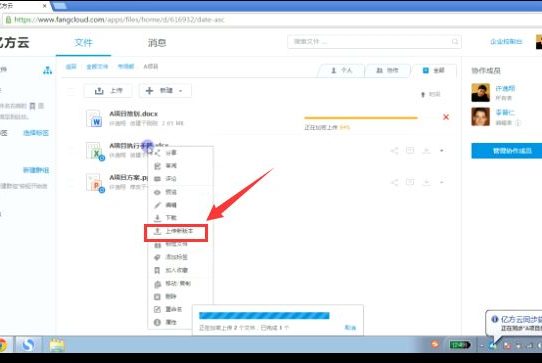Click the orange tray icon in taskbar
Viewport: 542px width, 363px height.
435,344
